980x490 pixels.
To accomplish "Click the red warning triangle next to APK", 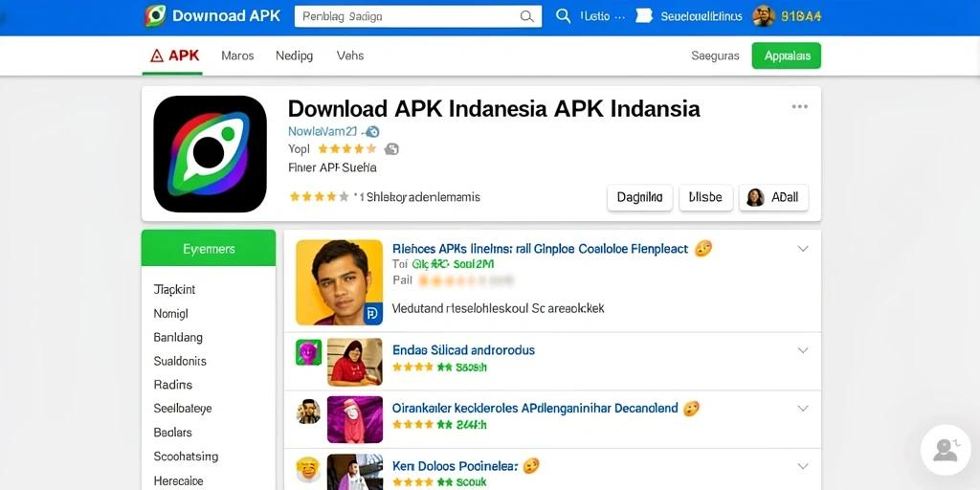I will (x=157, y=56).
